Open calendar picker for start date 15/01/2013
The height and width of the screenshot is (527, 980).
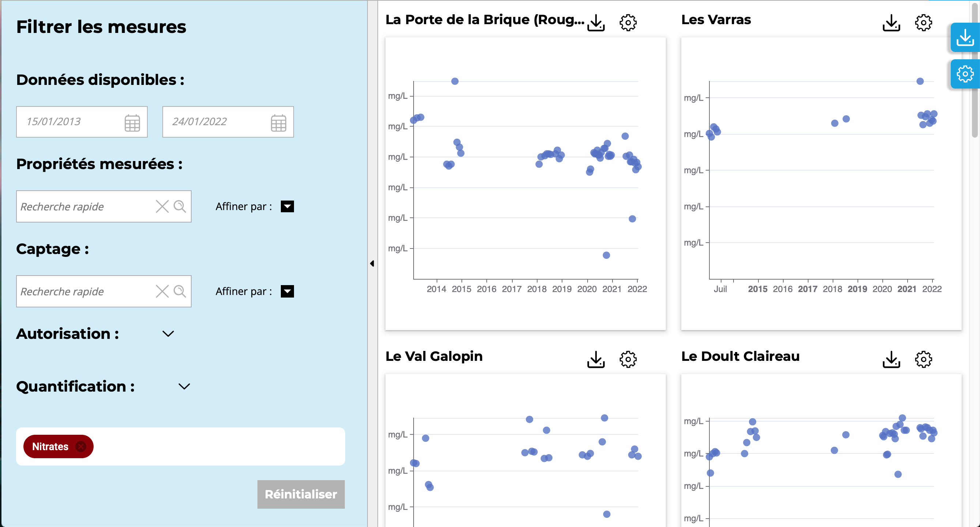pyautogui.click(x=132, y=123)
